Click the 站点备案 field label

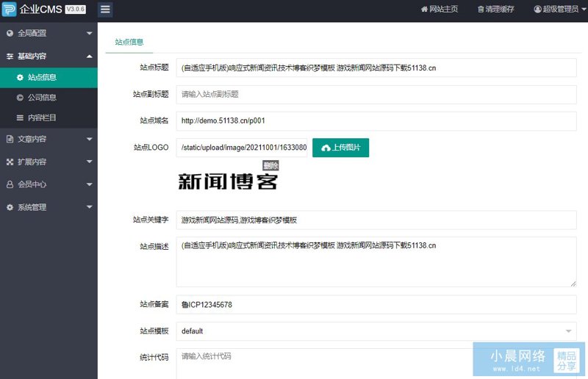click(x=154, y=304)
